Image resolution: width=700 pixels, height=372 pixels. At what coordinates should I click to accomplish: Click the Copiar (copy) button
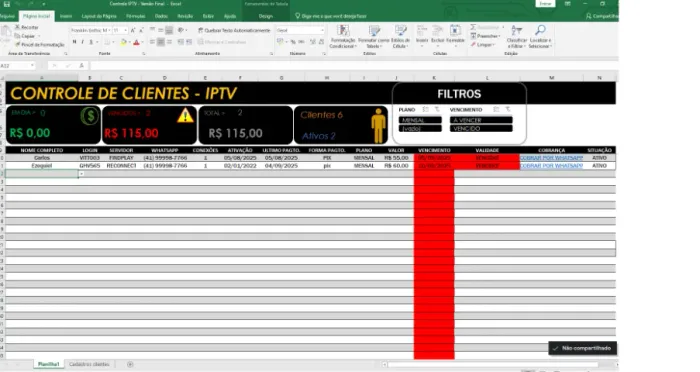pyautogui.click(x=27, y=36)
